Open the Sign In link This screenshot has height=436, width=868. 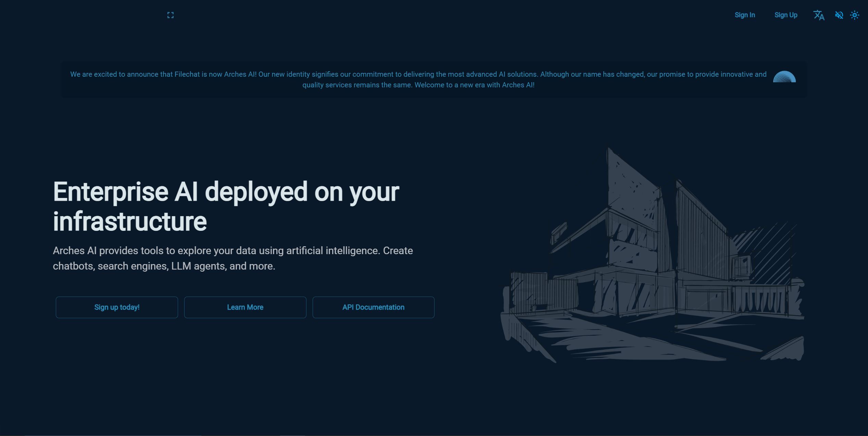tap(745, 15)
